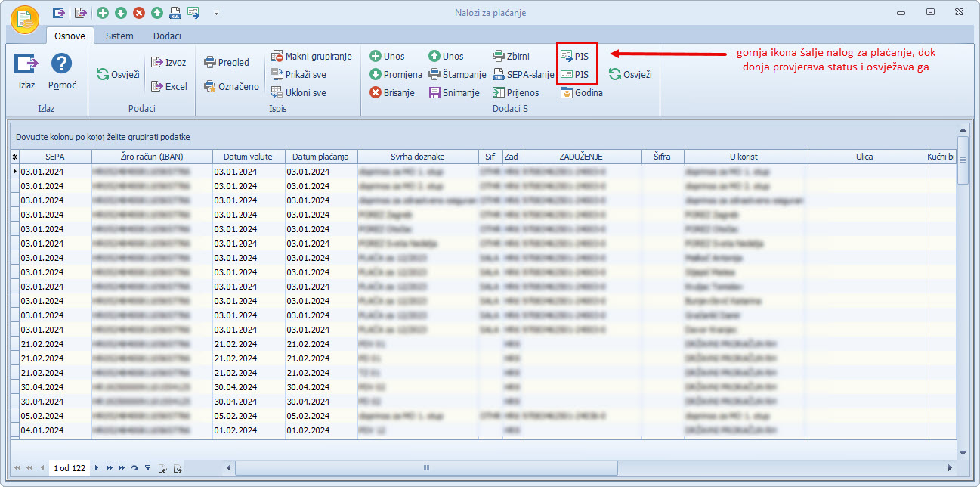Click the Izlaz exit icon in ribbon
Viewport: 980px width, 487px height.
coord(26,65)
